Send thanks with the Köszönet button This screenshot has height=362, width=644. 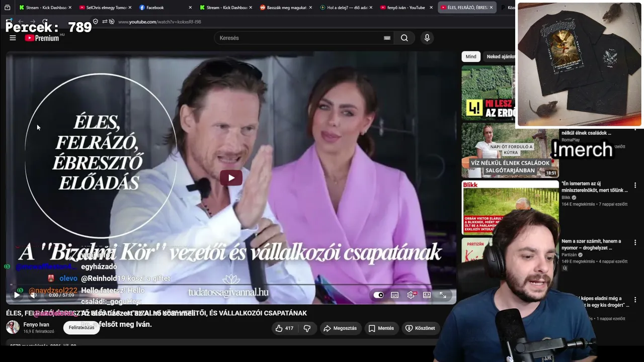(x=420, y=328)
